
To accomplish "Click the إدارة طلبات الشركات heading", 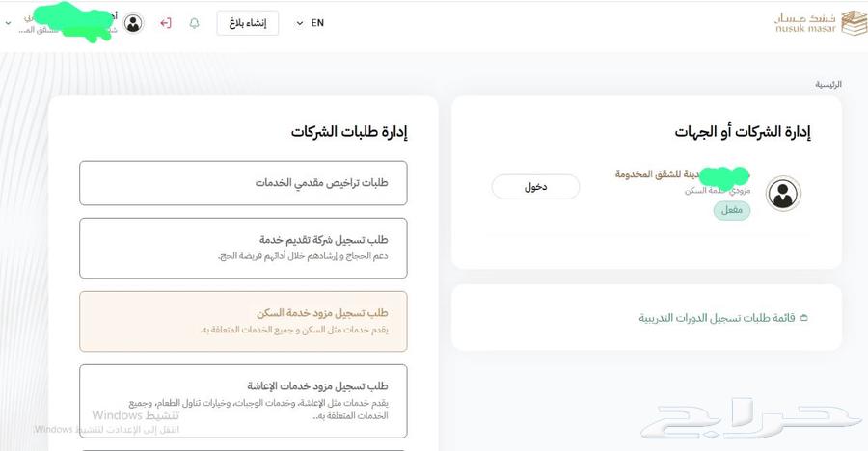I will [x=349, y=132].
